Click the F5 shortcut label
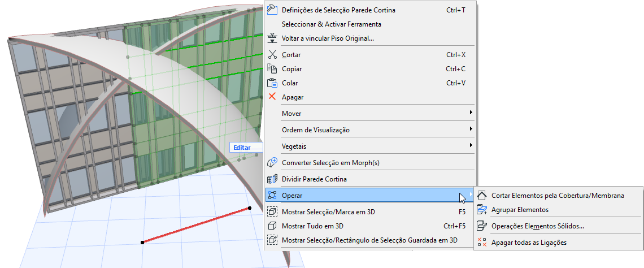This screenshot has width=644, height=268. point(462,211)
